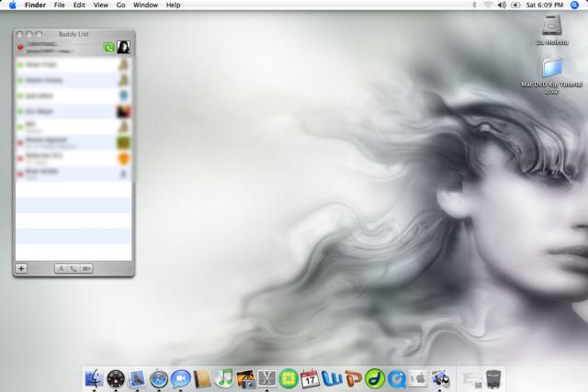This screenshot has width=588, height=392.
Task: Open the Finder menu
Action: click(35, 5)
